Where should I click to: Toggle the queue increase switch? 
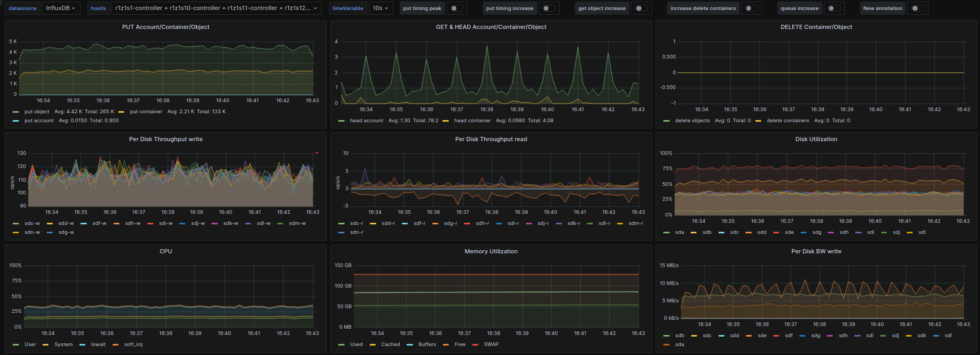[833, 8]
